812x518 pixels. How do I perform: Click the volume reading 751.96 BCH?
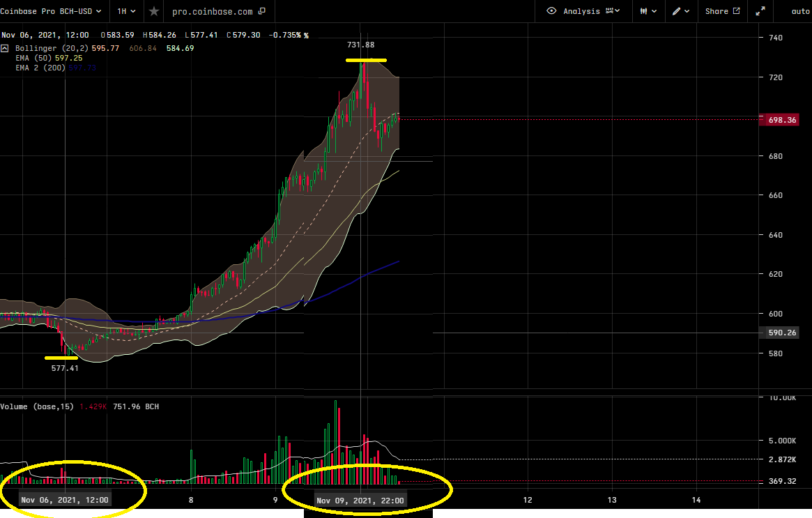point(136,406)
